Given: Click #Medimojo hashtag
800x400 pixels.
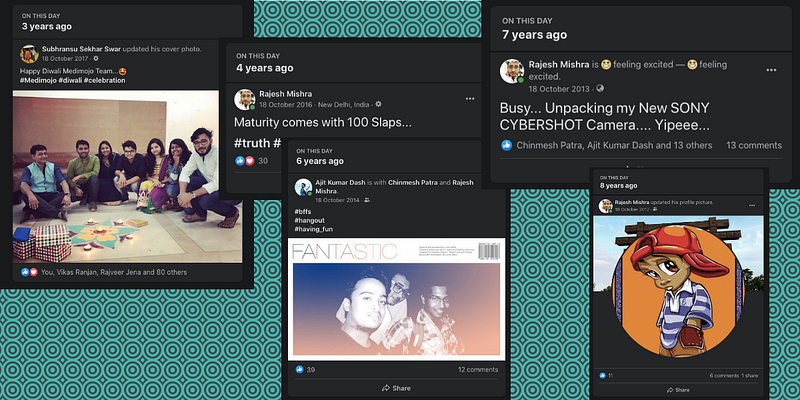Looking at the screenshot, I should (x=37, y=81).
